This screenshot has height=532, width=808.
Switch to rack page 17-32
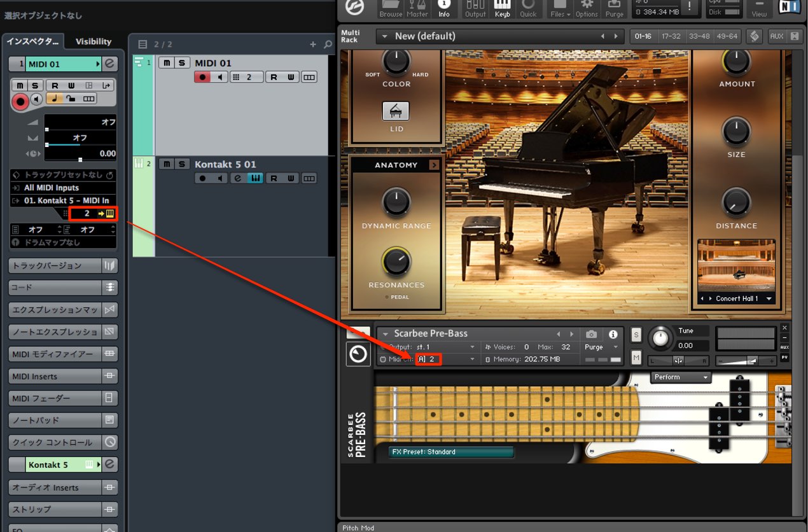point(671,36)
